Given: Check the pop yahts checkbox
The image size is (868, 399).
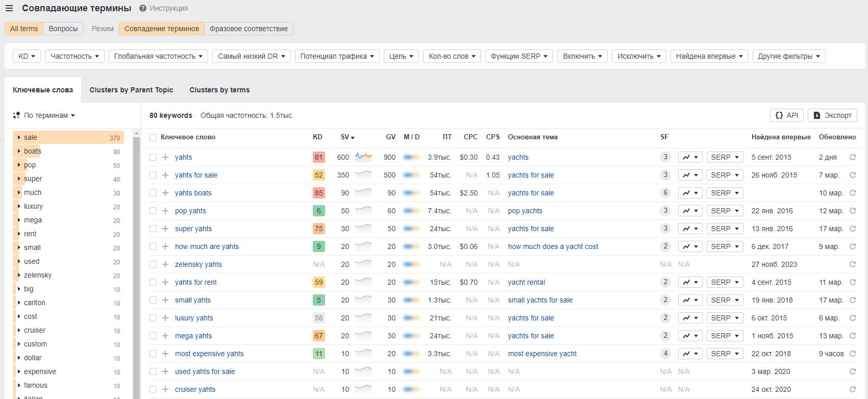Looking at the screenshot, I should 153,211.
